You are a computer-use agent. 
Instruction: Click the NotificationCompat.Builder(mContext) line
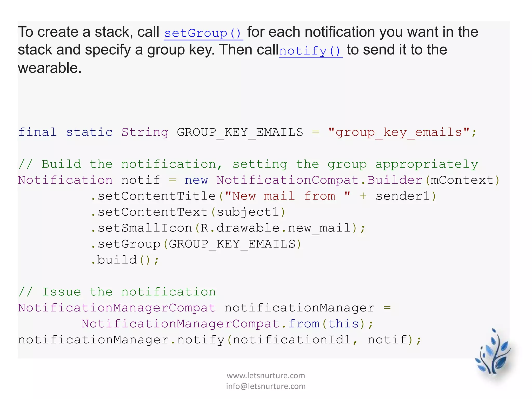[x=259, y=180]
